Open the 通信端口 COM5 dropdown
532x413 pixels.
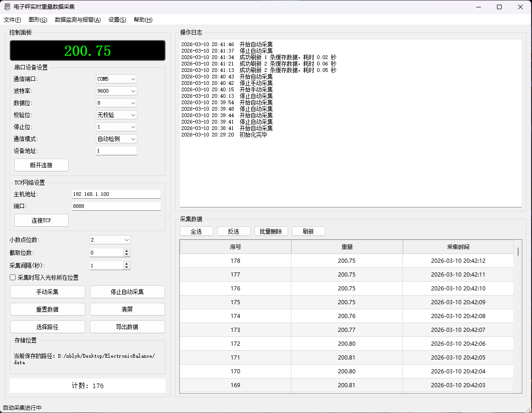(x=117, y=79)
